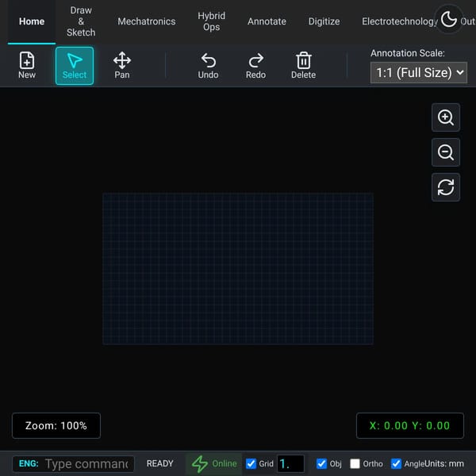Go to the Digitize tab
The height and width of the screenshot is (476, 476).
[x=324, y=21]
